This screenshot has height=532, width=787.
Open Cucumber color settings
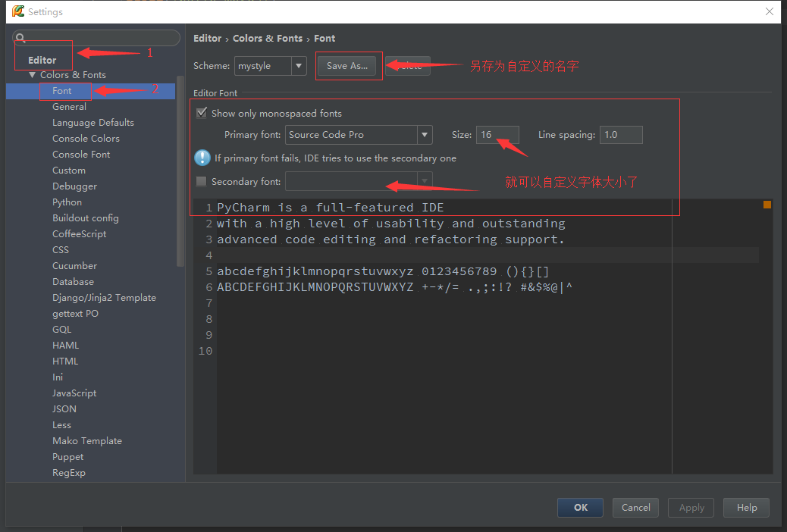tap(74, 265)
